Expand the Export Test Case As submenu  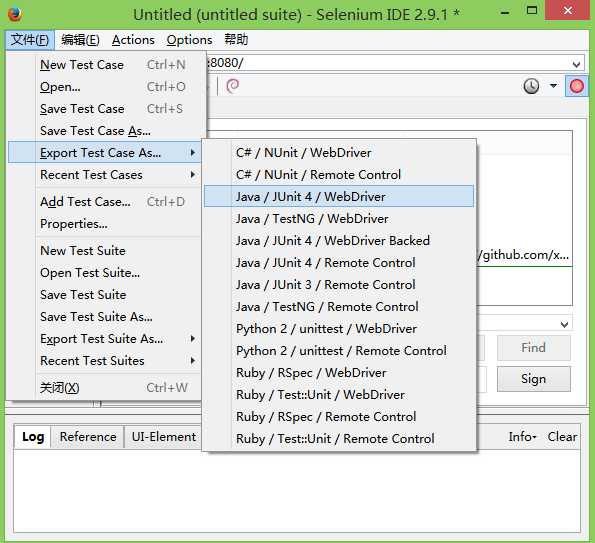point(104,153)
